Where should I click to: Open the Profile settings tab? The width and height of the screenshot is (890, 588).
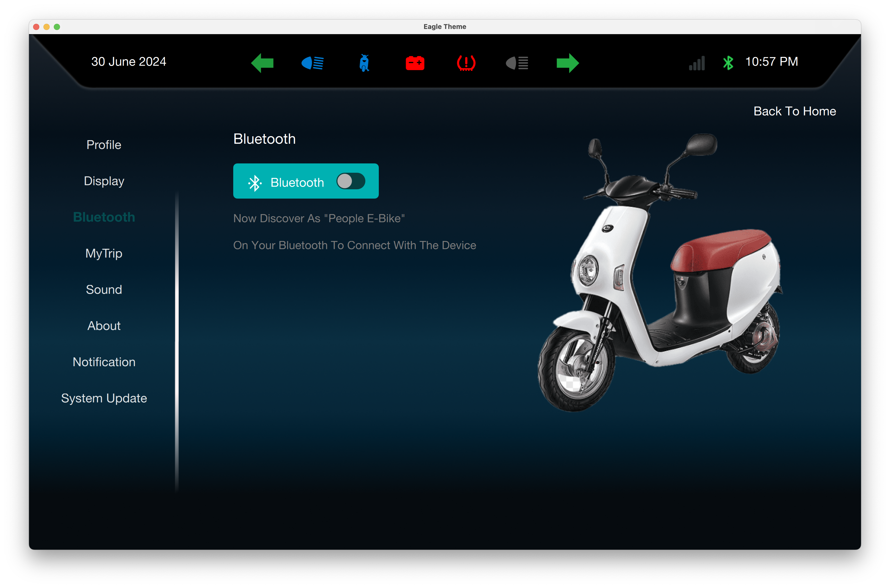coord(104,145)
